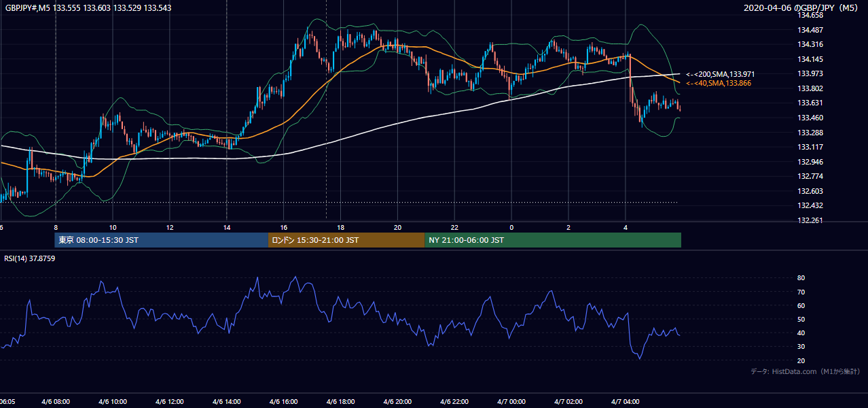Click midnight hour label 0 below price chart
This screenshot has height=408, width=868.
[511, 227]
